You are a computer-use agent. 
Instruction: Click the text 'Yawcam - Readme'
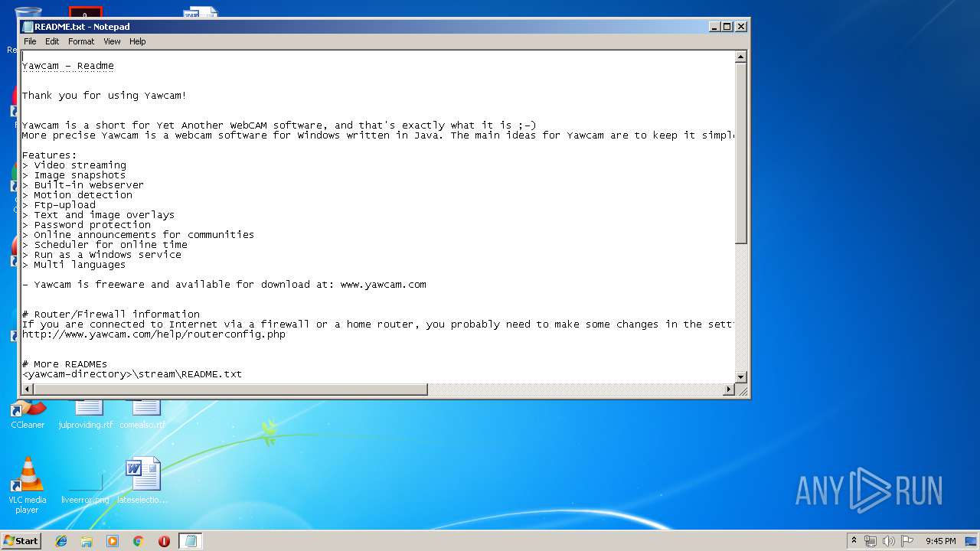68,66
